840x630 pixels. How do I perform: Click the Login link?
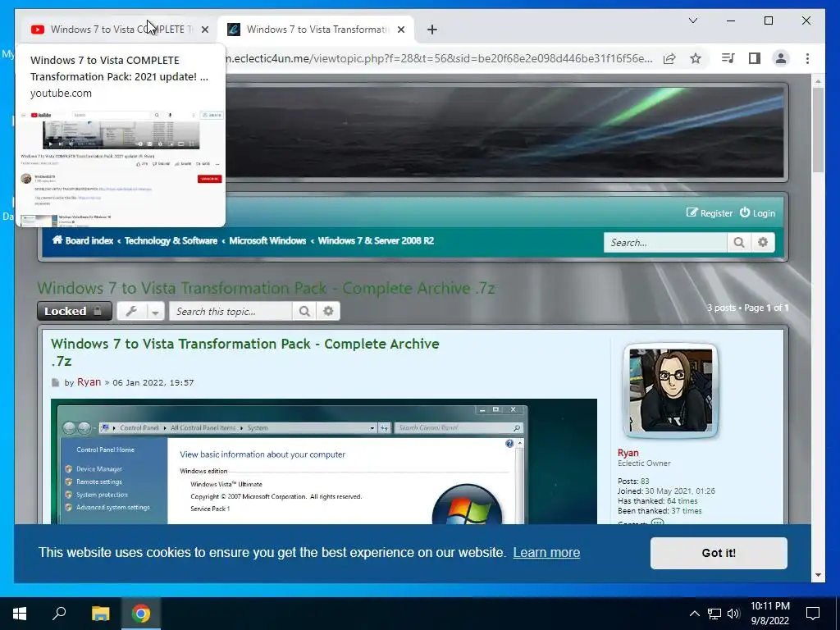(757, 212)
